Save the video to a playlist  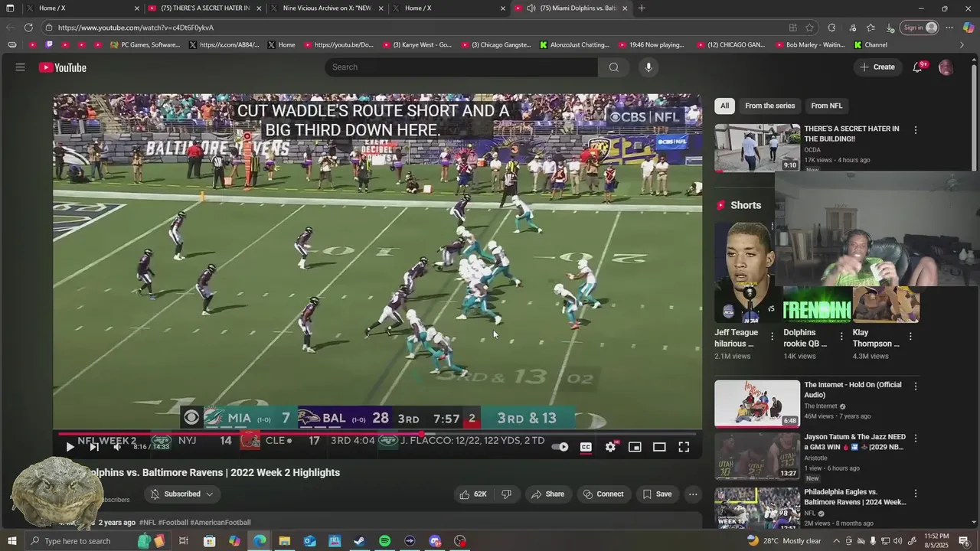click(x=657, y=494)
